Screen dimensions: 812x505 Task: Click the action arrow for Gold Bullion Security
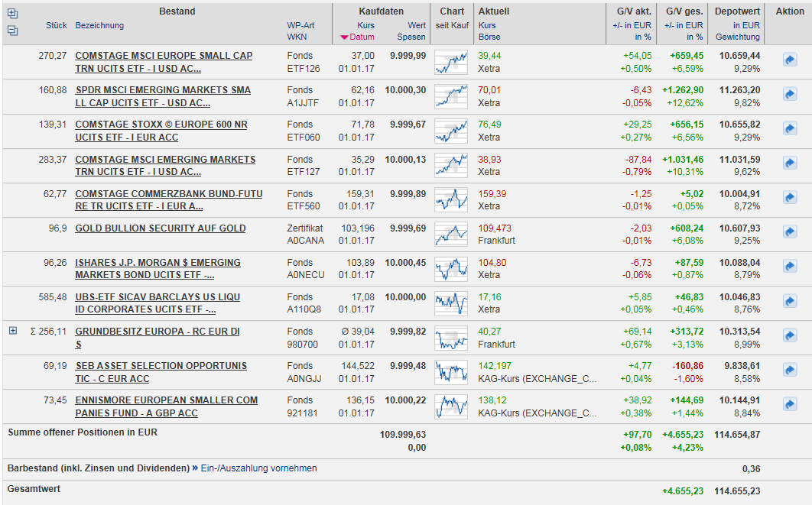click(x=790, y=232)
